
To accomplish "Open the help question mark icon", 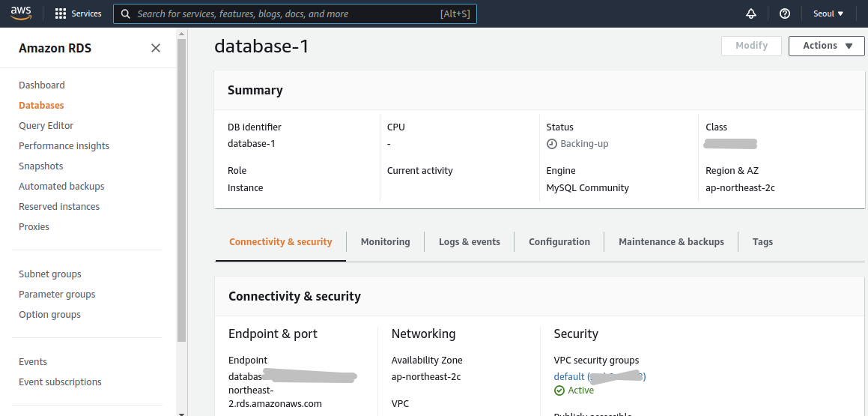I will [784, 13].
